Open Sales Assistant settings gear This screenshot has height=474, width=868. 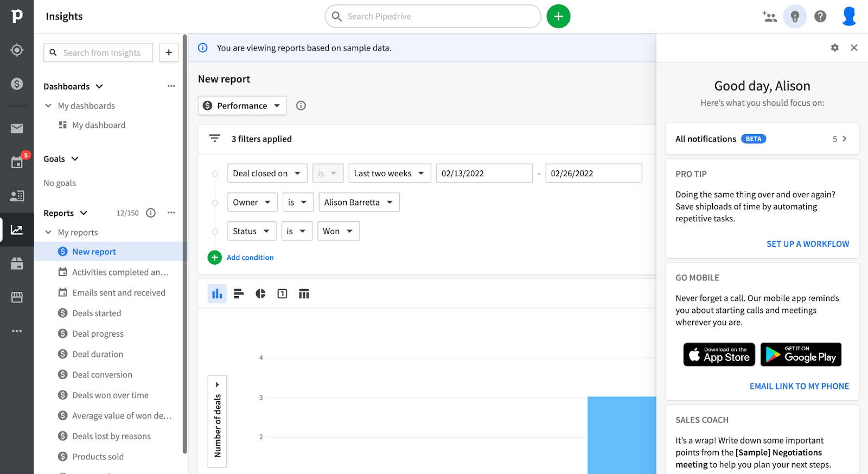835,48
